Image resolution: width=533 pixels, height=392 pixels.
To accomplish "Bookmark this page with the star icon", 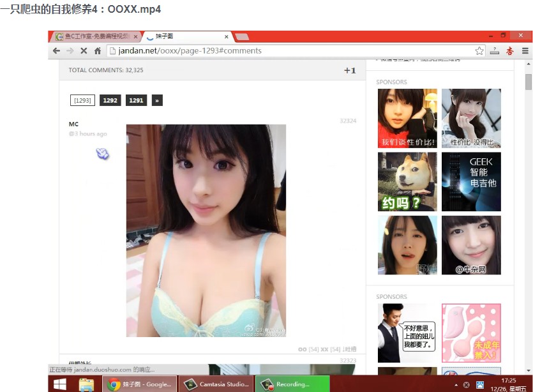I will (x=479, y=50).
